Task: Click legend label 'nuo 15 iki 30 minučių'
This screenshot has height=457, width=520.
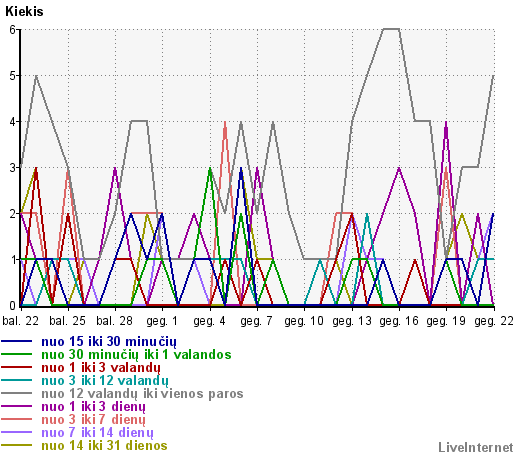Action: [109, 342]
